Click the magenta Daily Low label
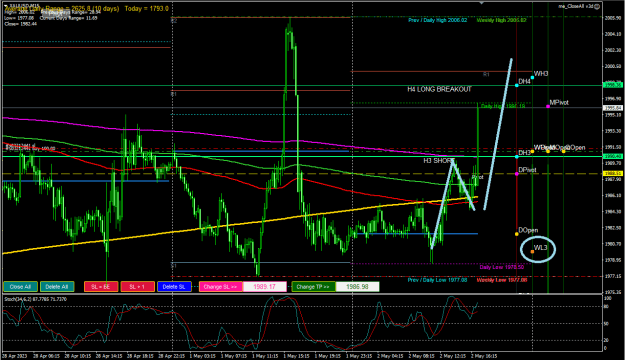625x360 pixels. [x=501, y=267]
